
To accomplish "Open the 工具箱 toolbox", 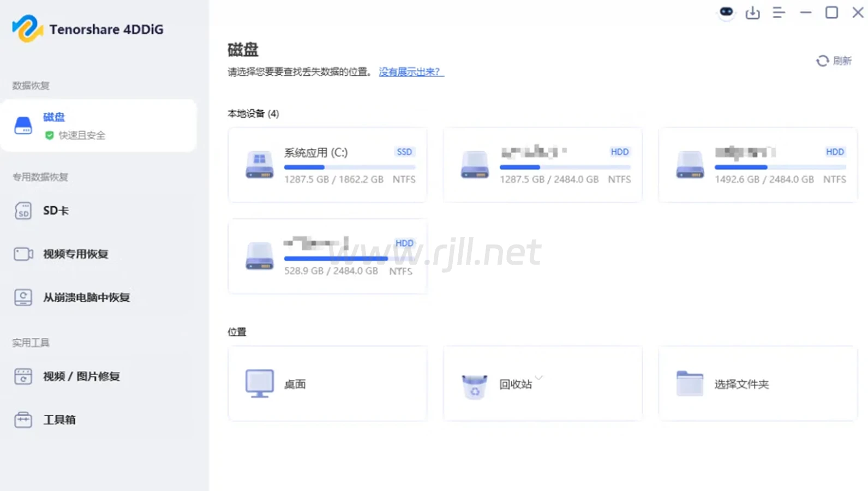I will (x=59, y=420).
